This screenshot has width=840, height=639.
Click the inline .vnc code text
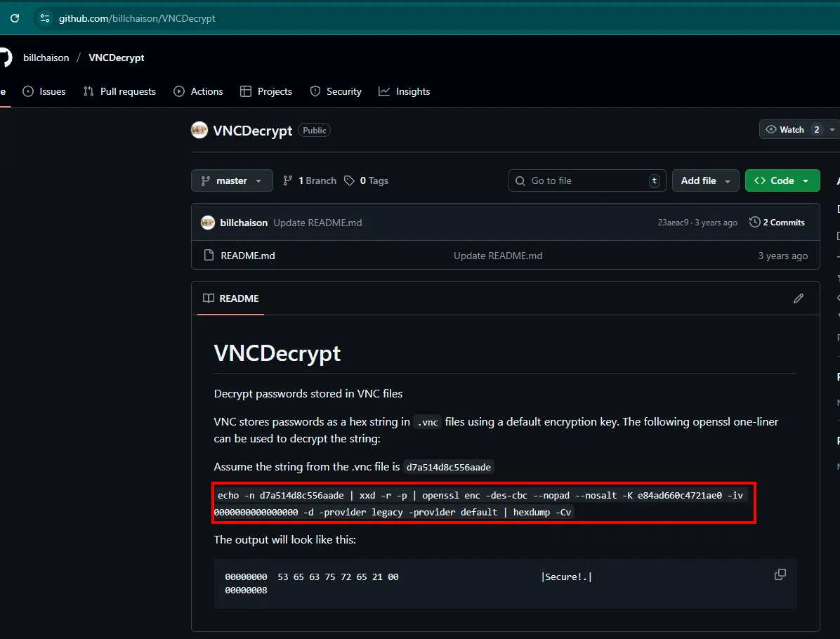(428, 422)
